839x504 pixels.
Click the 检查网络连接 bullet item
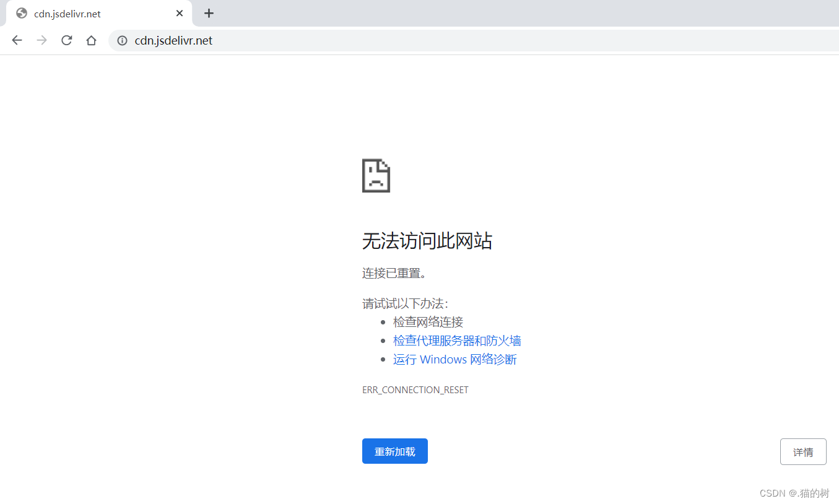428,321
